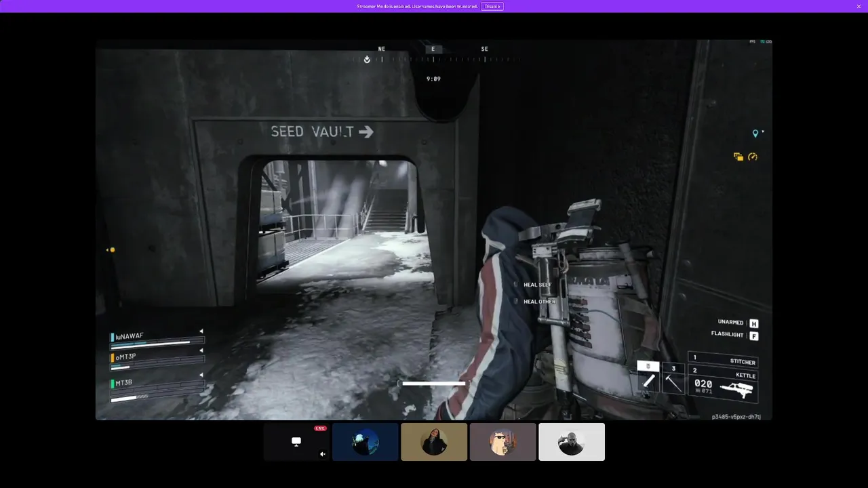868x488 pixels.
Task: Click the luNAWAF squad member name
Action: [x=130, y=336]
